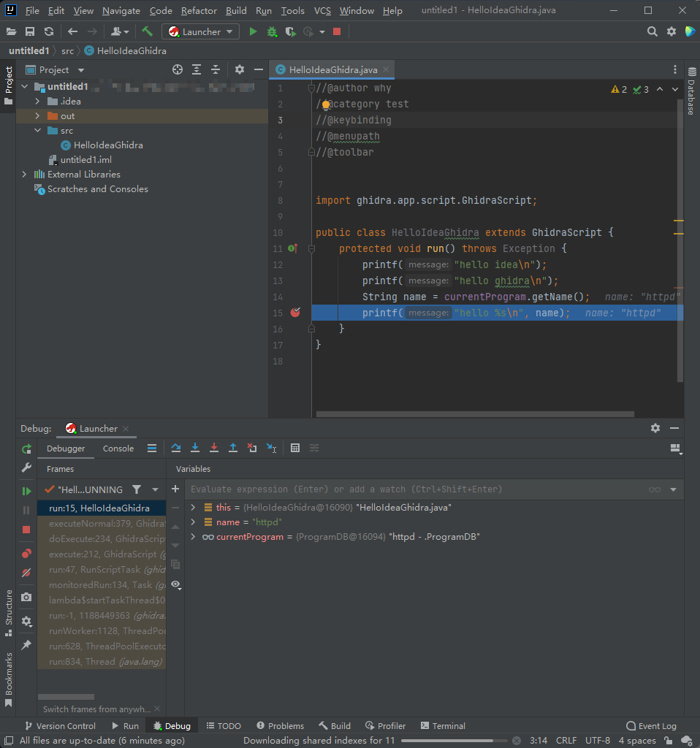Open the Launcher run configuration dropdown
This screenshot has height=748, width=700.
[200, 31]
